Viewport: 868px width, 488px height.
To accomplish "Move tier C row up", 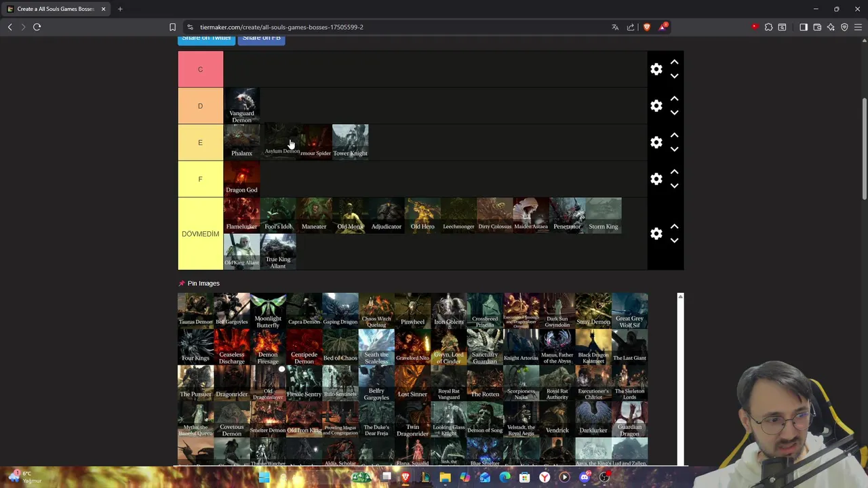I will tap(674, 62).
